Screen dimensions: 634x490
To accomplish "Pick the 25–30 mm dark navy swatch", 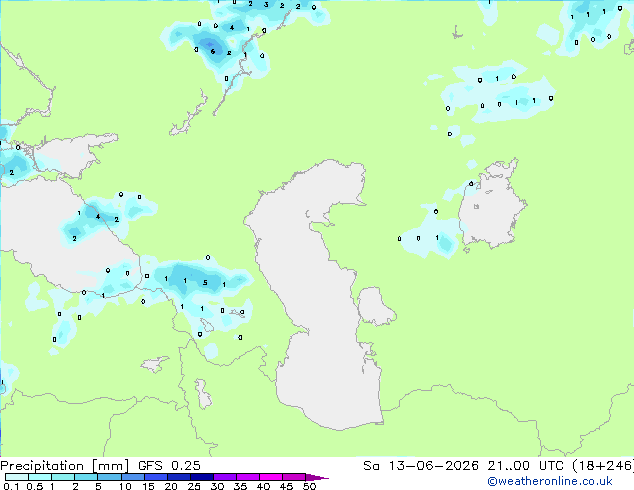I will pyautogui.click(x=201, y=477).
